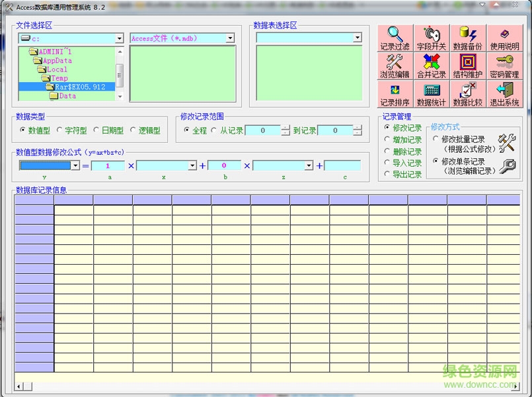Click the 合并记录 merge records icon
This screenshot has height=397, width=532.
(x=431, y=66)
